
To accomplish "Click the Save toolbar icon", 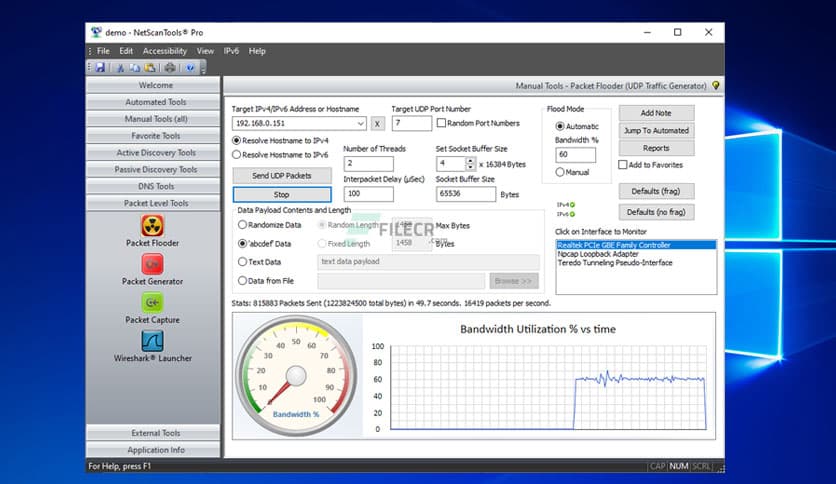I will [100, 68].
